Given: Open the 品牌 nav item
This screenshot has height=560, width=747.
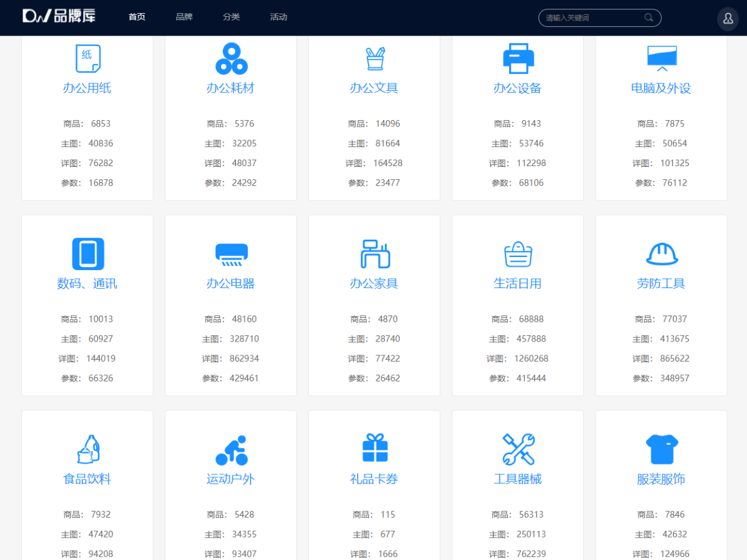Looking at the screenshot, I should point(184,17).
